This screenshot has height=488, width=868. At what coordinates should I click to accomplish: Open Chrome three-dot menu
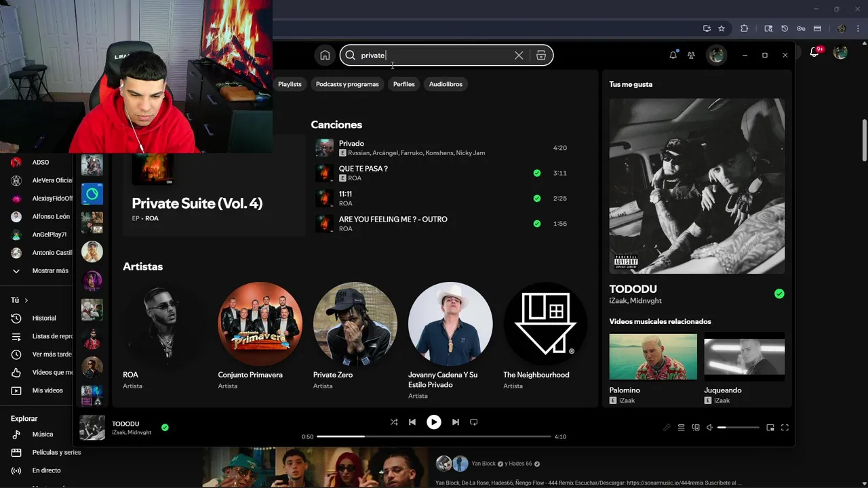(x=856, y=28)
